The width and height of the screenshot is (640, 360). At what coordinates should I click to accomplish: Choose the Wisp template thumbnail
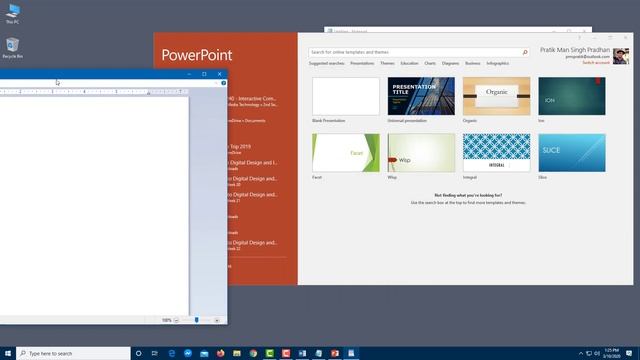(421, 153)
